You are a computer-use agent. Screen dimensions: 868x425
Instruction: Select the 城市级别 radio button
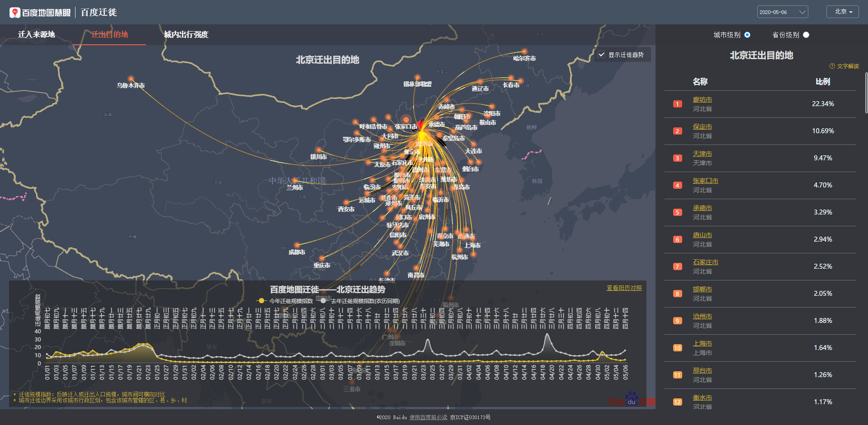pos(747,35)
